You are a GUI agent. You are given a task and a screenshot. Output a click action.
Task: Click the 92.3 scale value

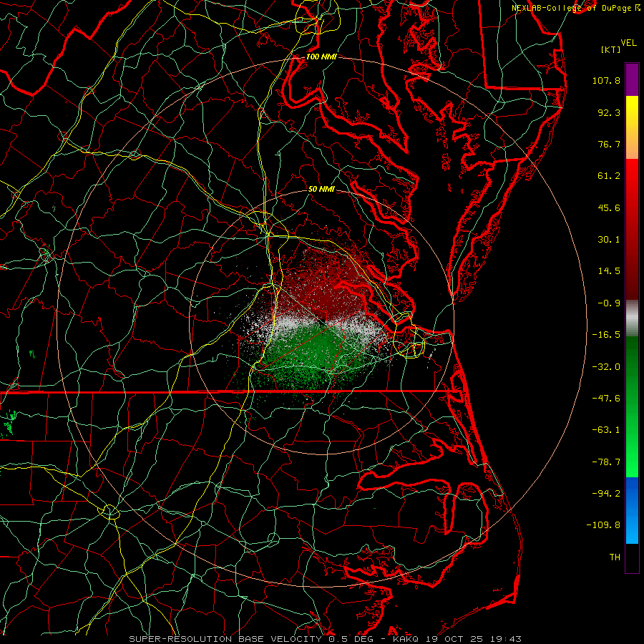609,112
